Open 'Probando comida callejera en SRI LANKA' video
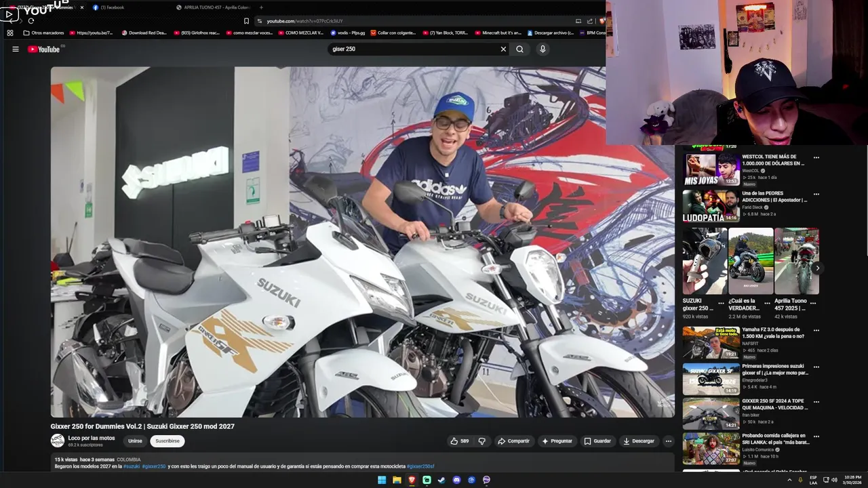868x488 pixels. click(711, 448)
